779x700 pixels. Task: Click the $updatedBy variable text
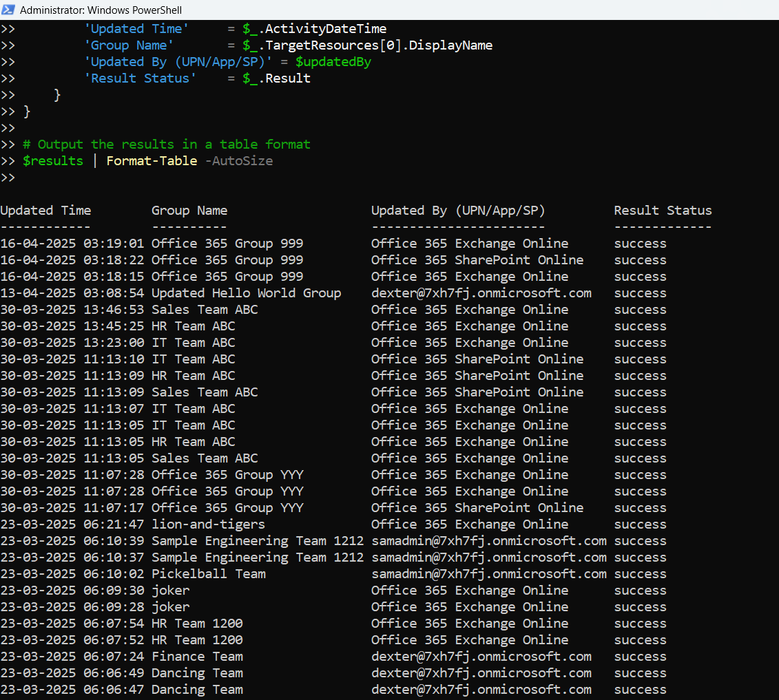point(333,62)
